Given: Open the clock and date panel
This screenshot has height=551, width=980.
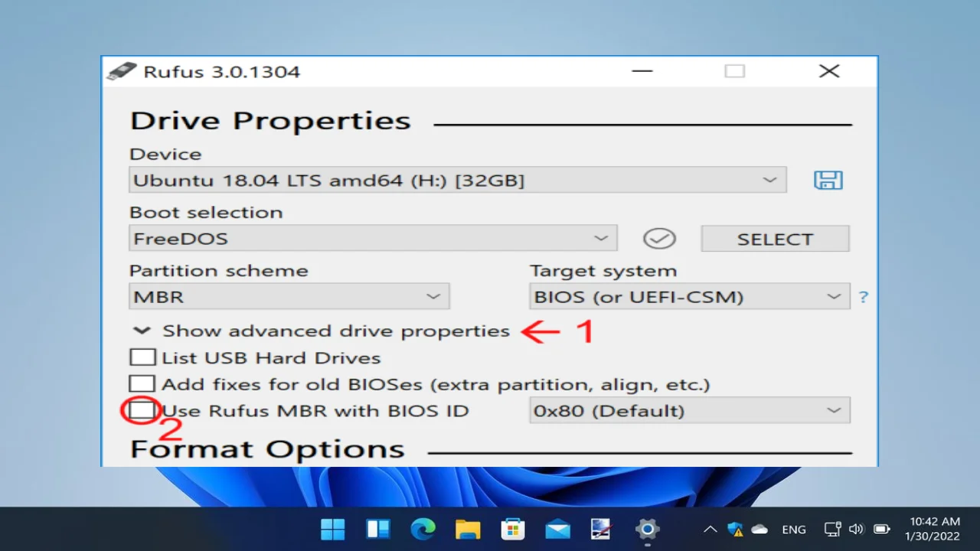Looking at the screenshot, I should coord(932,529).
